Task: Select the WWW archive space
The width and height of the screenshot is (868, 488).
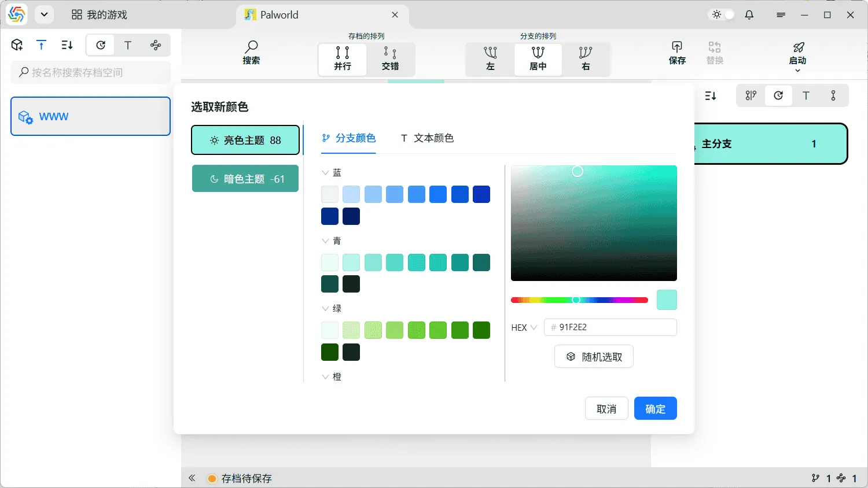Action: (90, 116)
